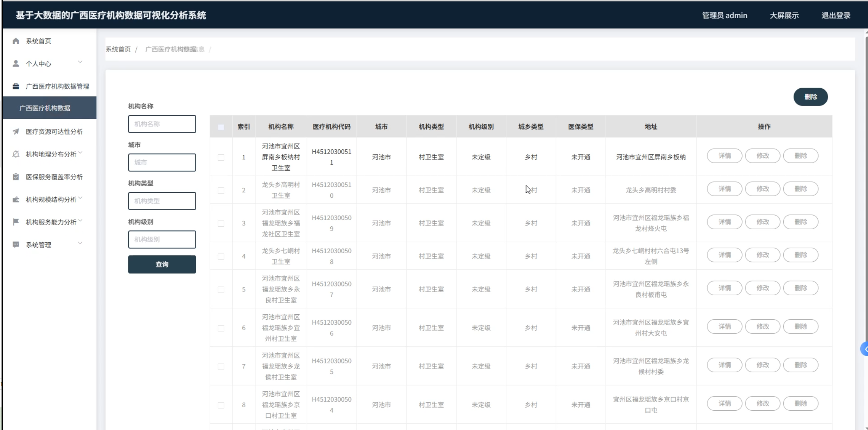Screen dimensions: 868x430
Task: Focus the 机构名称 search input
Action: pos(162,124)
